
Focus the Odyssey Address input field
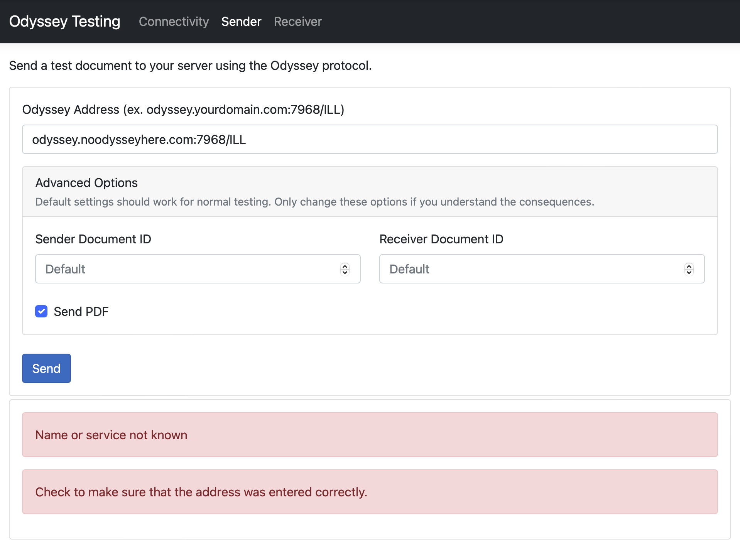tap(370, 139)
